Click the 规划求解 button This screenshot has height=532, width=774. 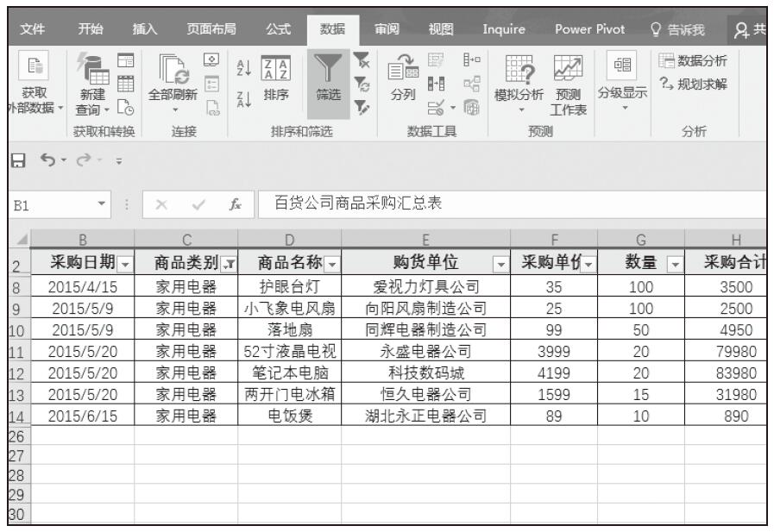[x=698, y=82]
